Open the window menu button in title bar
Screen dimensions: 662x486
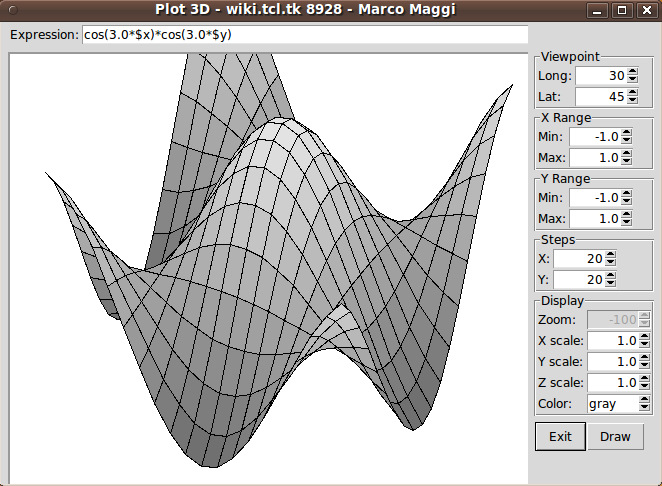coord(13,10)
